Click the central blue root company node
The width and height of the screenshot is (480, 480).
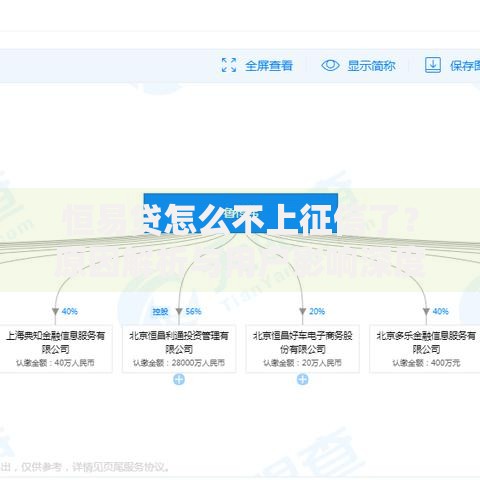(241, 213)
